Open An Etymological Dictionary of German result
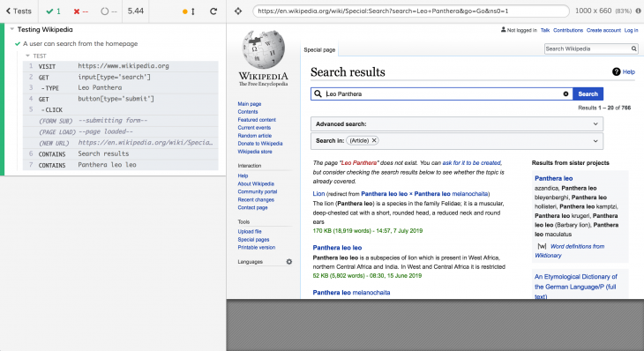 click(576, 286)
